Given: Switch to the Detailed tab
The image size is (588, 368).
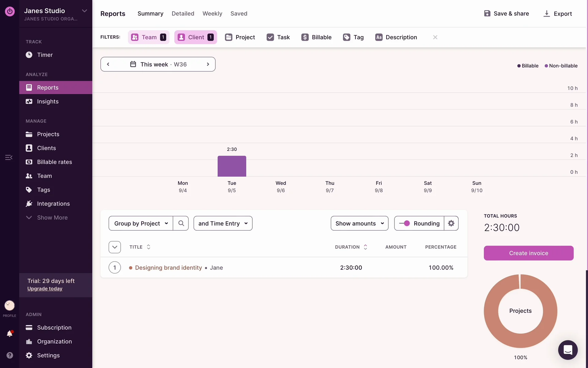Looking at the screenshot, I should [183, 13].
